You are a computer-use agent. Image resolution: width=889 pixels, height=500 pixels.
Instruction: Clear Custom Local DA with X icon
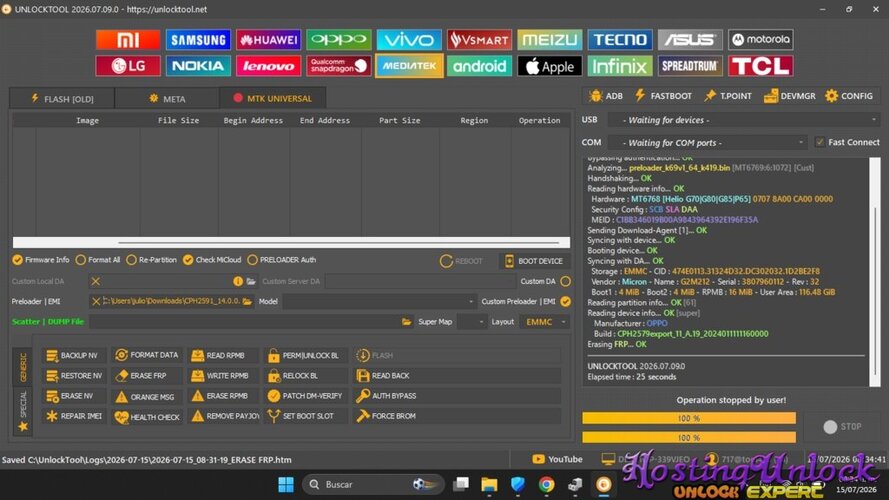click(96, 281)
